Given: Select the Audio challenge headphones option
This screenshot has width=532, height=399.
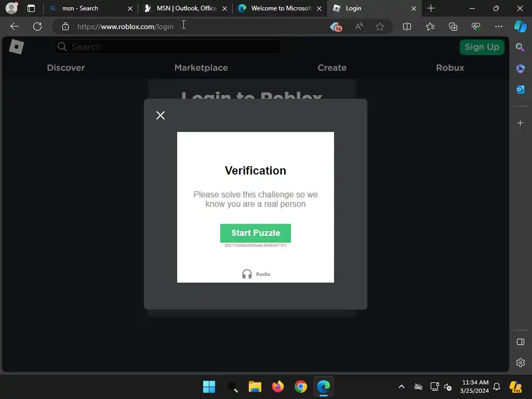Looking at the screenshot, I should pyautogui.click(x=256, y=274).
